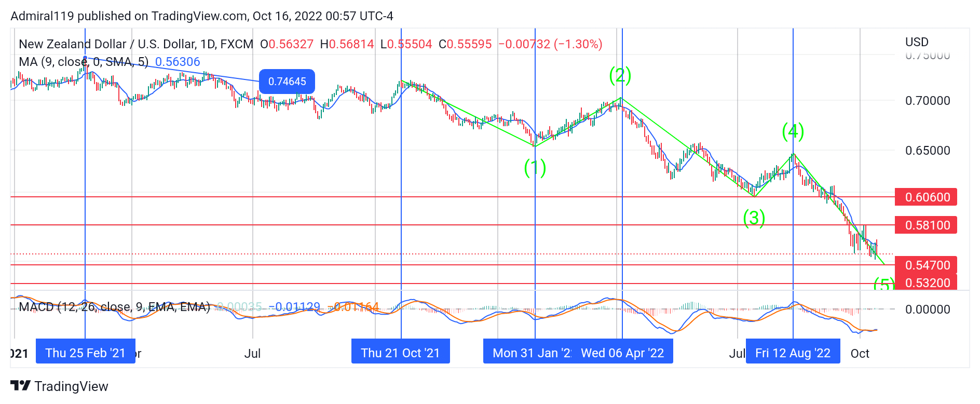Click the change value −0.00732 (−1.30%)
This screenshot has width=980, height=404.
point(550,44)
